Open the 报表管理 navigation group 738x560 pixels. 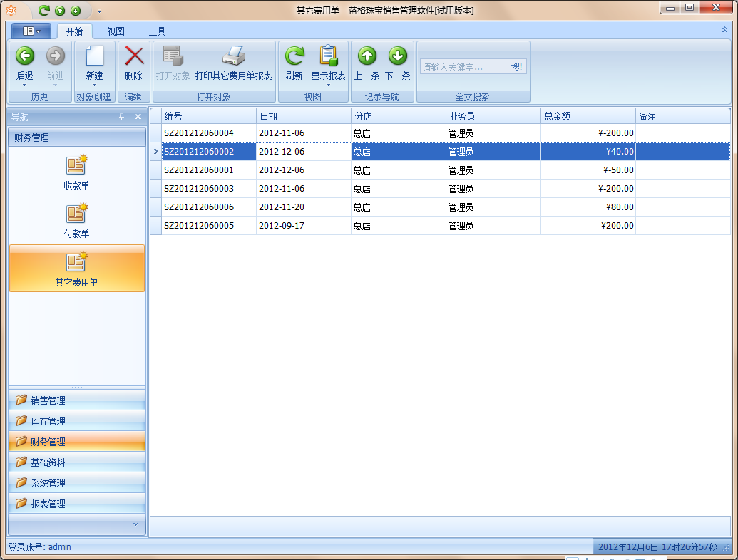pos(77,504)
